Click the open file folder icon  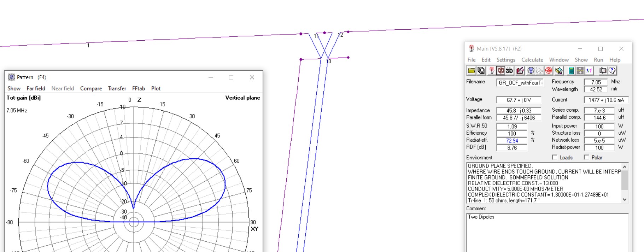click(472, 71)
